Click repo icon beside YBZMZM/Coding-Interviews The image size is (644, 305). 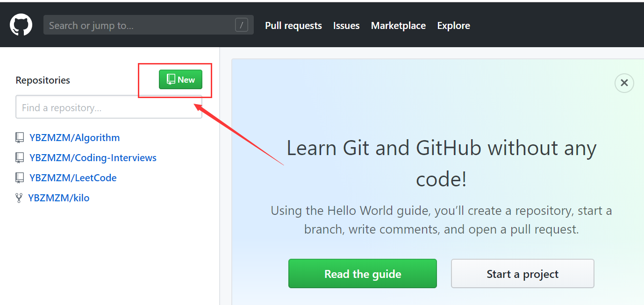(x=19, y=158)
